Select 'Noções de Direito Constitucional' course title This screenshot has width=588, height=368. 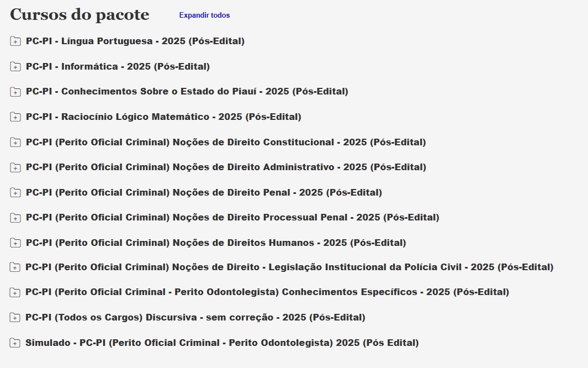coord(226,142)
